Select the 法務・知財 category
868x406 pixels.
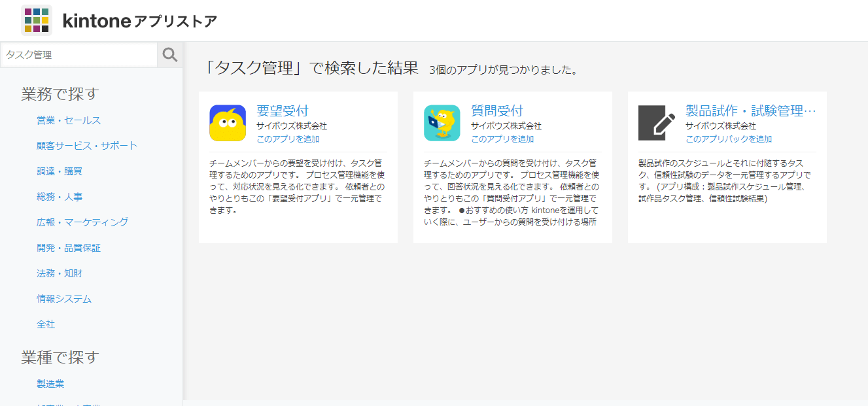click(60, 273)
